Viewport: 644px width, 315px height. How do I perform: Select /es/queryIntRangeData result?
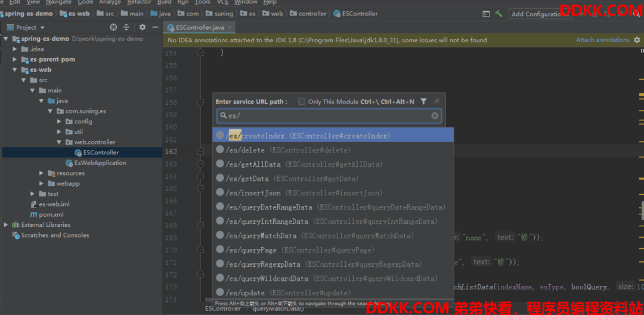pos(333,222)
